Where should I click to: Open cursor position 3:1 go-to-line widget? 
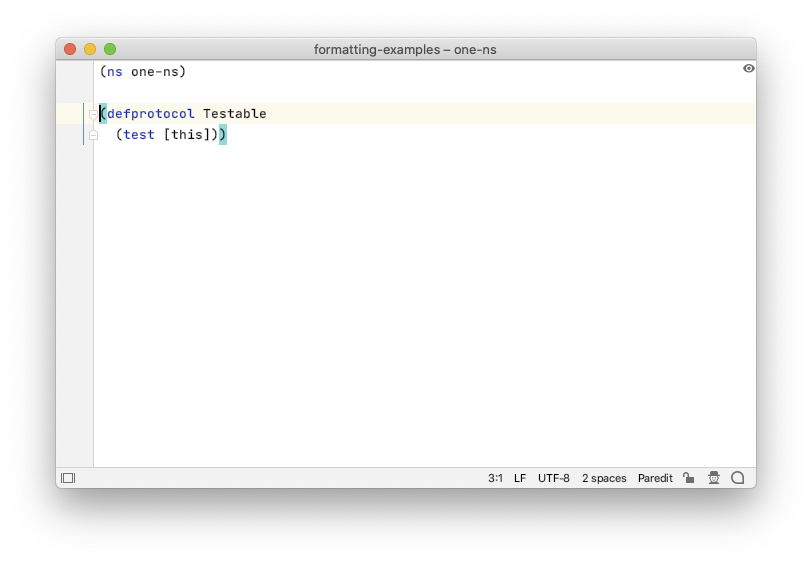pyautogui.click(x=495, y=478)
